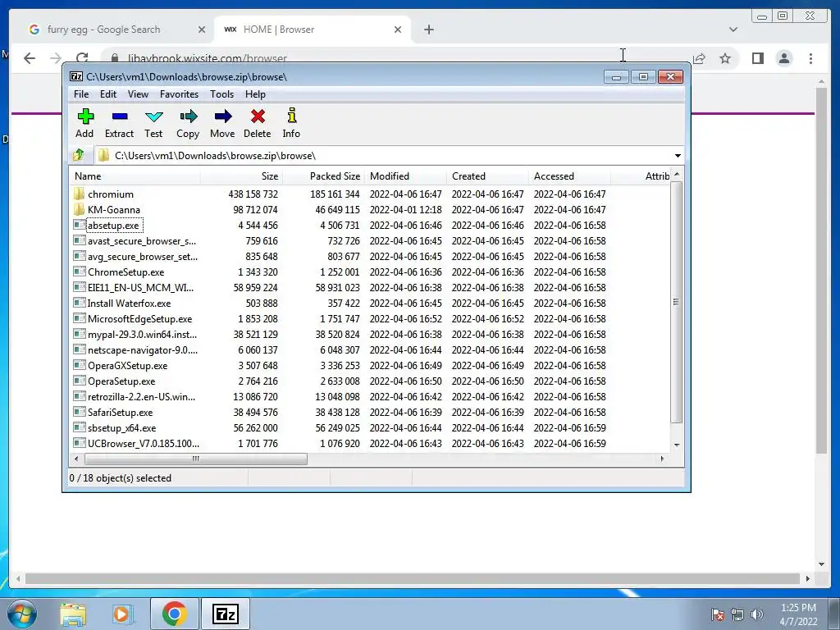840x630 pixels.
Task: Click the Add toolbar icon in 7-Zip
Action: tap(85, 116)
